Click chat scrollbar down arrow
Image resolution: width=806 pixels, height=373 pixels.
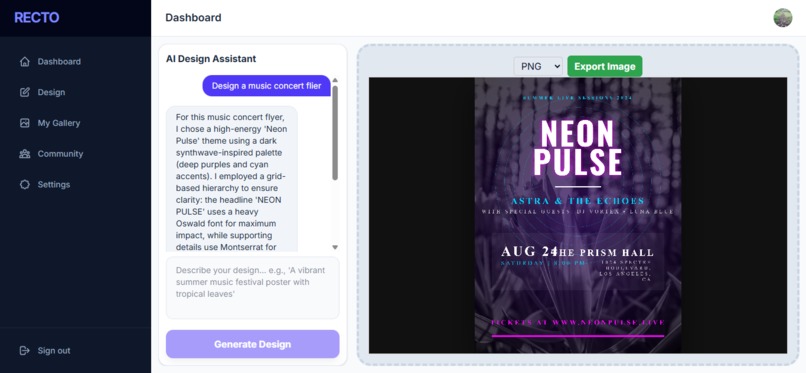tap(335, 248)
